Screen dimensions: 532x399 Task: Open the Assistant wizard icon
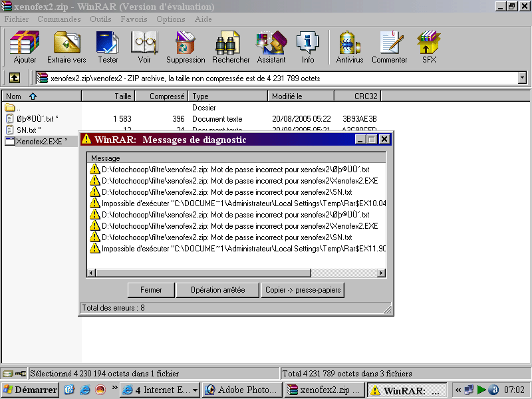tap(271, 43)
